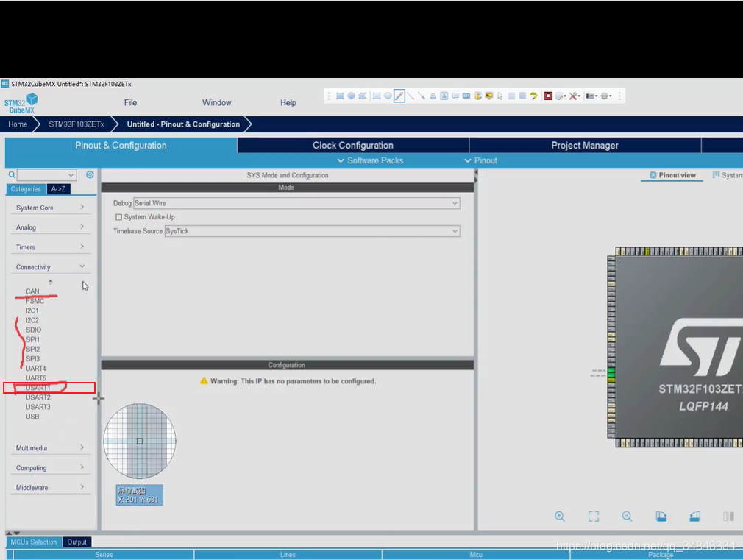This screenshot has height=560, width=743.
Task: Rotate the chip counter-clockwise
Action: (x=694, y=517)
